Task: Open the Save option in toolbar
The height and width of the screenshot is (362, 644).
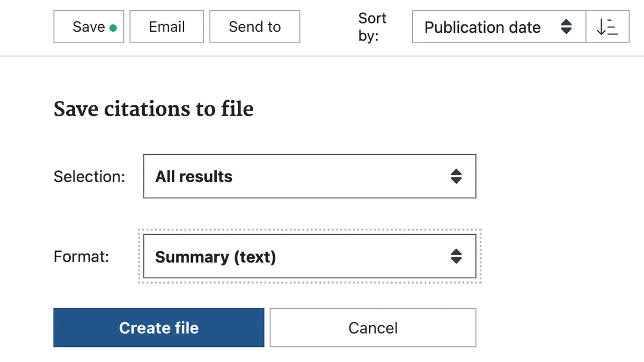Action: [x=89, y=27]
